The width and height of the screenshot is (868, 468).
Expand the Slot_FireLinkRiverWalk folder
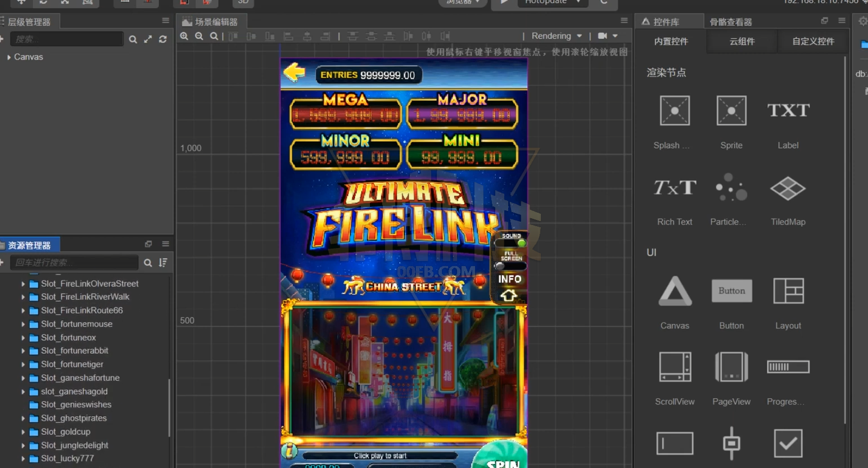click(x=23, y=297)
